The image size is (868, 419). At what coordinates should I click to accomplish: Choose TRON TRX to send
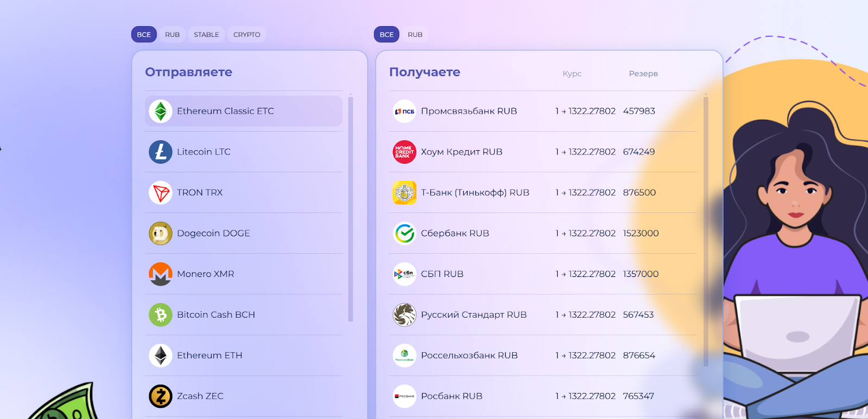(x=244, y=192)
